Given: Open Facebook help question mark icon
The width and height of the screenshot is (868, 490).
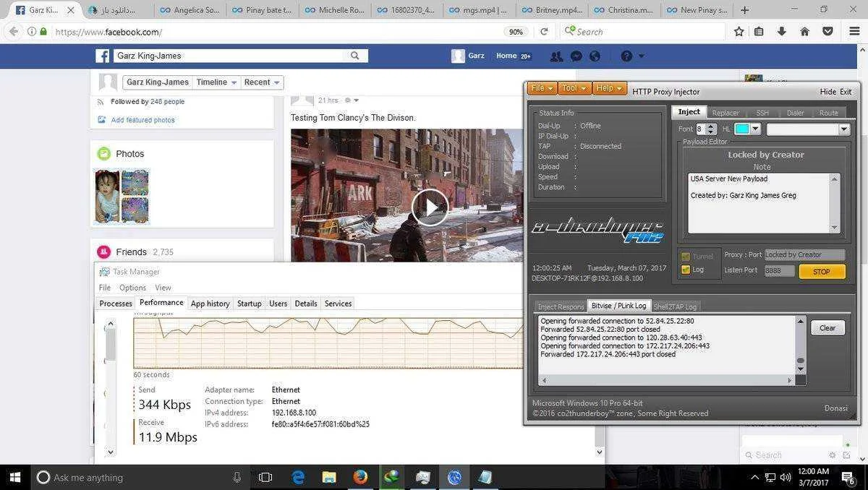Looking at the screenshot, I should click(x=626, y=56).
